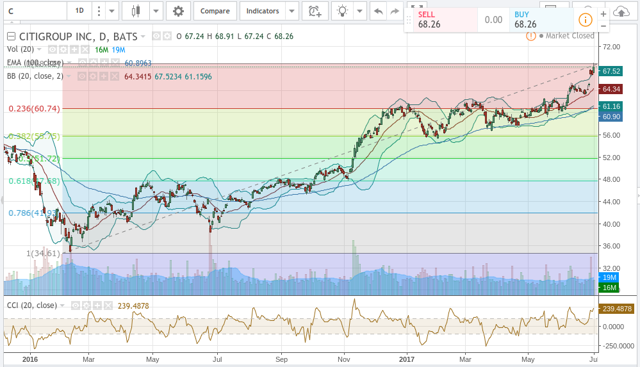Open chart settings gear in toolbar
This screenshot has width=640, height=367.
click(178, 11)
